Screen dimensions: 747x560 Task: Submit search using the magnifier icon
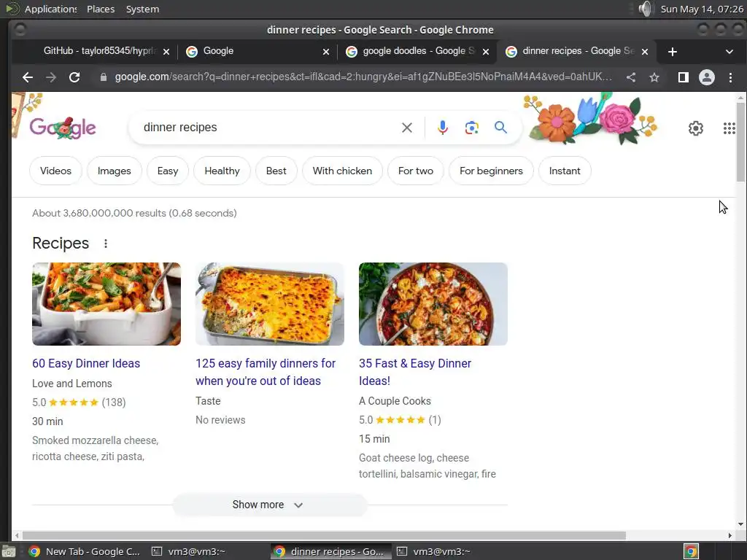pyautogui.click(x=500, y=127)
